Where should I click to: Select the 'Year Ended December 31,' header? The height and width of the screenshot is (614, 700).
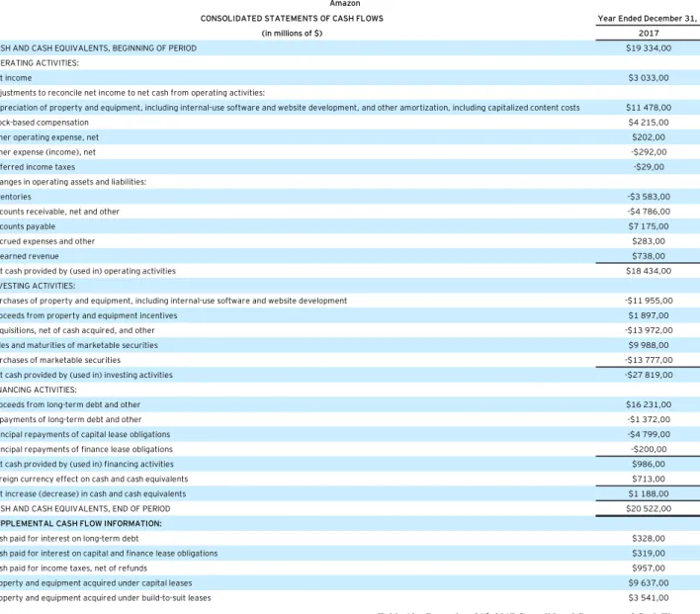[x=647, y=19]
